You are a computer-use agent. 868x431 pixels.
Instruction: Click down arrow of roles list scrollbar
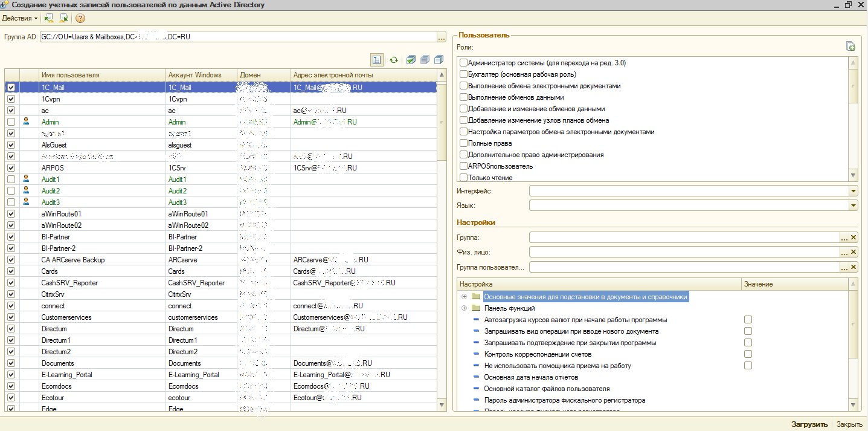click(x=853, y=175)
